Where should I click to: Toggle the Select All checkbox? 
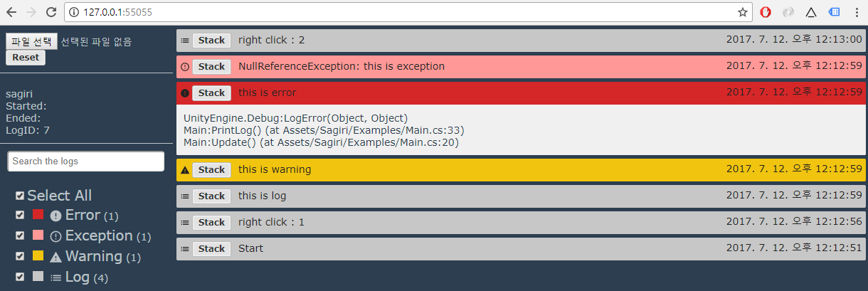20,196
